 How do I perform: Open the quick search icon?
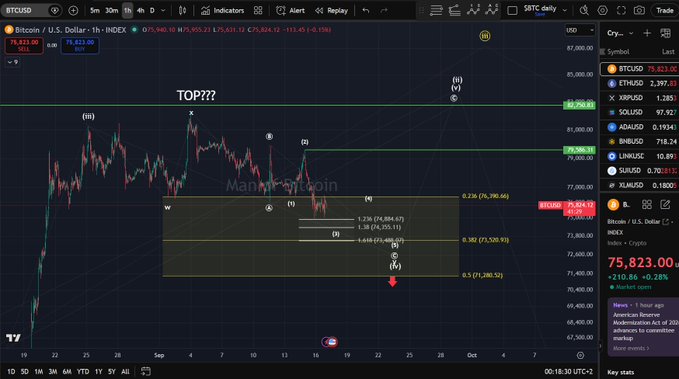point(584,10)
